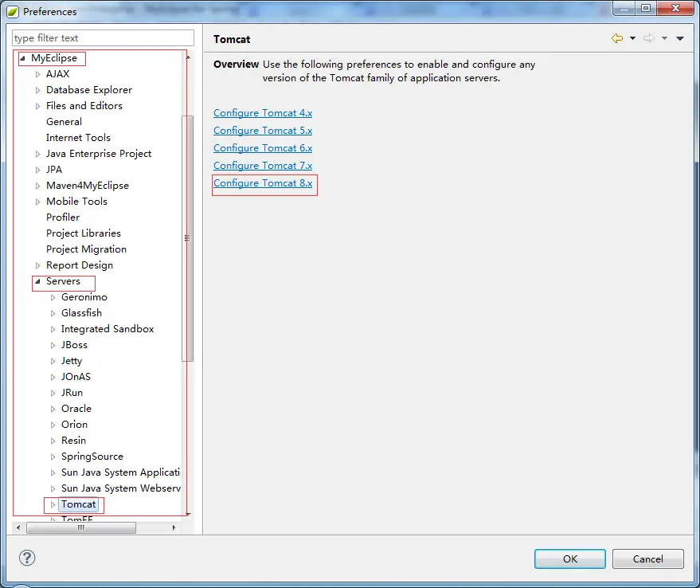700x588 pixels.
Task: Expand the Database Explorer node
Action: click(x=38, y=90)
